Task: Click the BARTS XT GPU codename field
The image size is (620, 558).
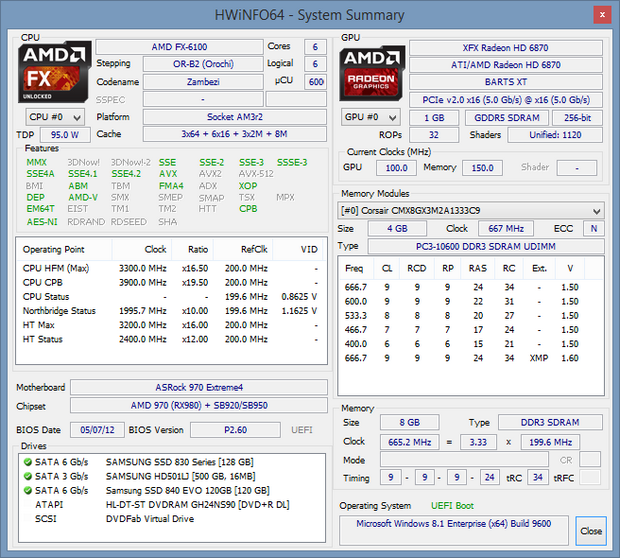Action: tap(506, 82)
